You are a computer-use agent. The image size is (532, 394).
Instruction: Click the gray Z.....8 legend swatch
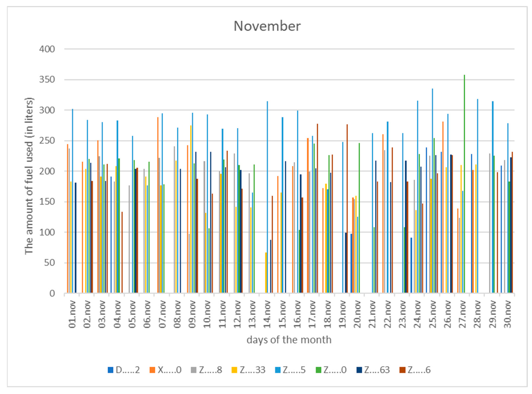194,370
